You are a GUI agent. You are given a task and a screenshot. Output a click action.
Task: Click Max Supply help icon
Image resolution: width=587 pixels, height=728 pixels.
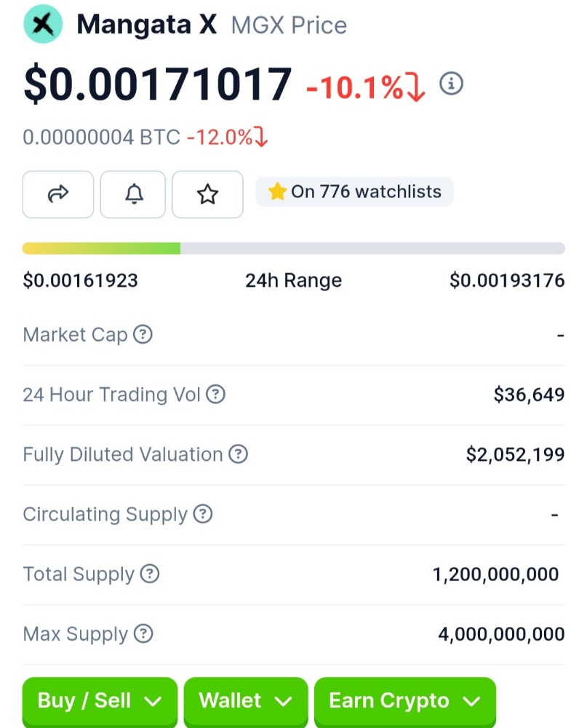pos(143,633)
